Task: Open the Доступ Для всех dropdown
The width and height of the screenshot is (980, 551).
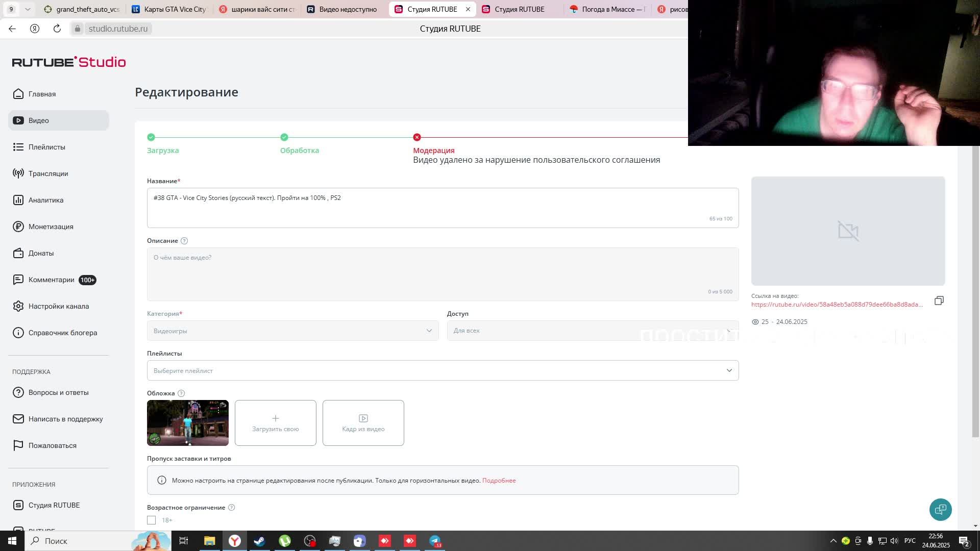Action: point(593,331)
